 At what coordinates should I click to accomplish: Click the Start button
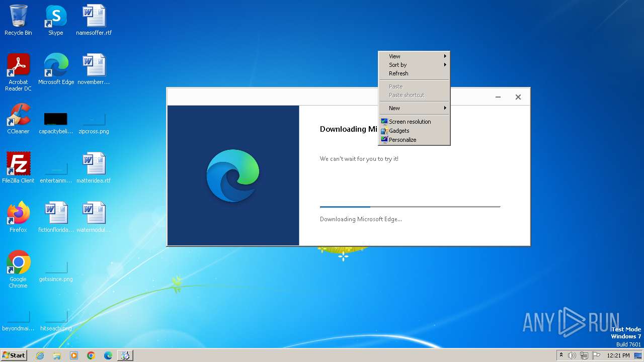click(x=14, y=355)
